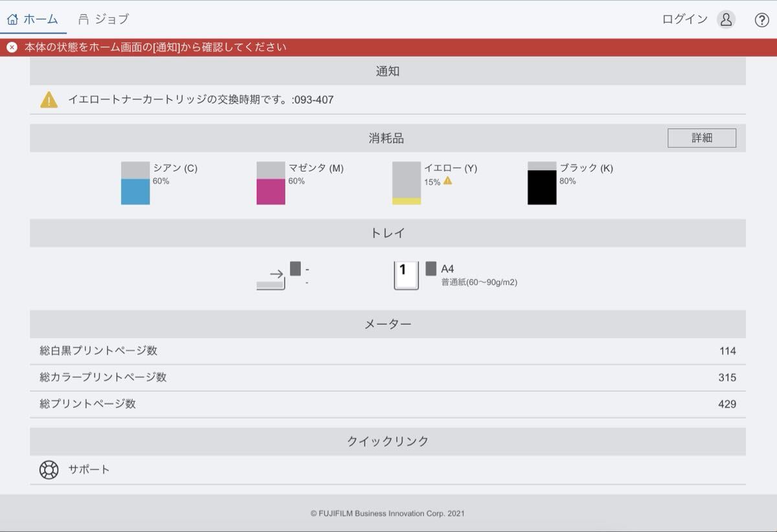This screenshot has height=532, width=777.
Task: Open the ジョブ tab
Action: pyautogui.click(x=104, y=19)
